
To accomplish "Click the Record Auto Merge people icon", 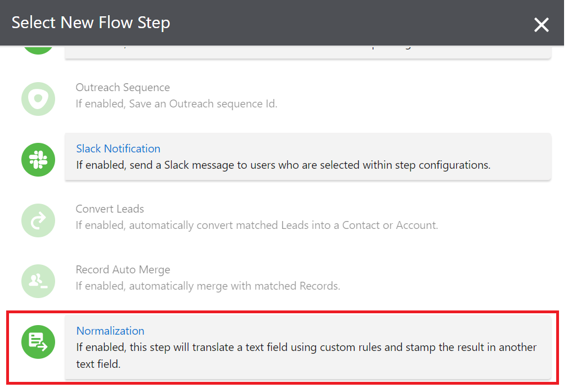I will pyautogui.click(x=38, y=281).
